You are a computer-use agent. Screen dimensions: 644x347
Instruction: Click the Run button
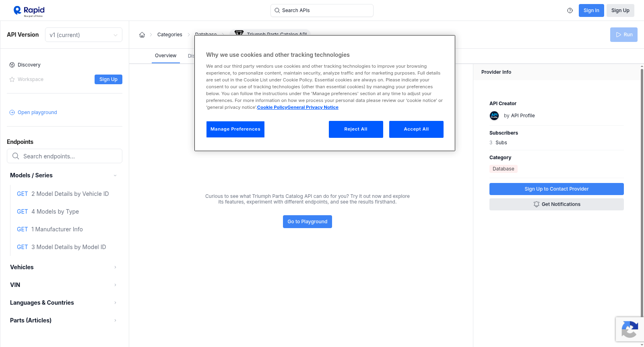pos(624,35)
